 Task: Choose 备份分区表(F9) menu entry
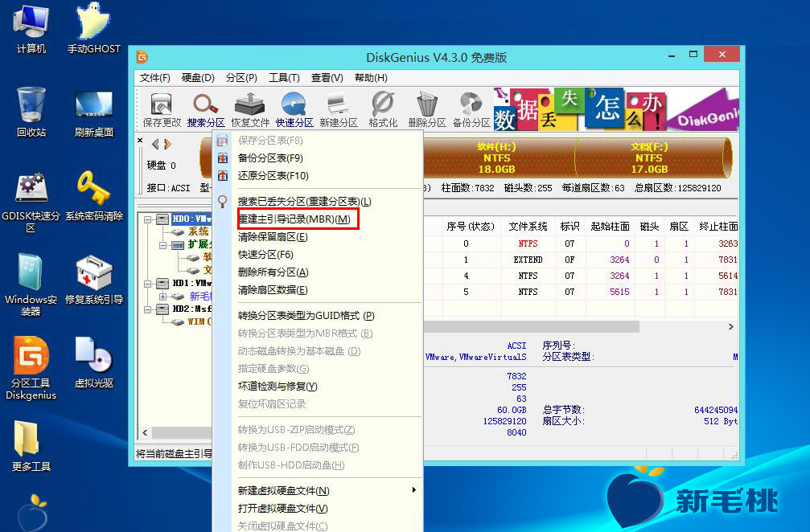[x=319, y=158]
